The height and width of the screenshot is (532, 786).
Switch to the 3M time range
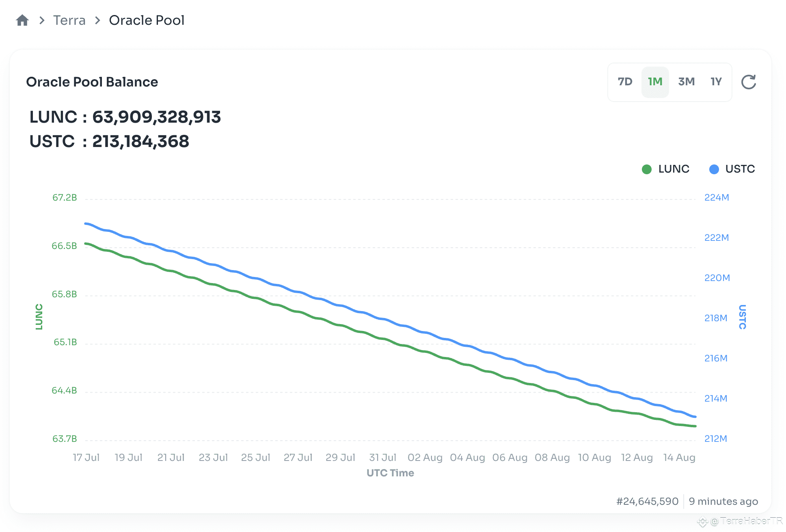click(686, 82)
